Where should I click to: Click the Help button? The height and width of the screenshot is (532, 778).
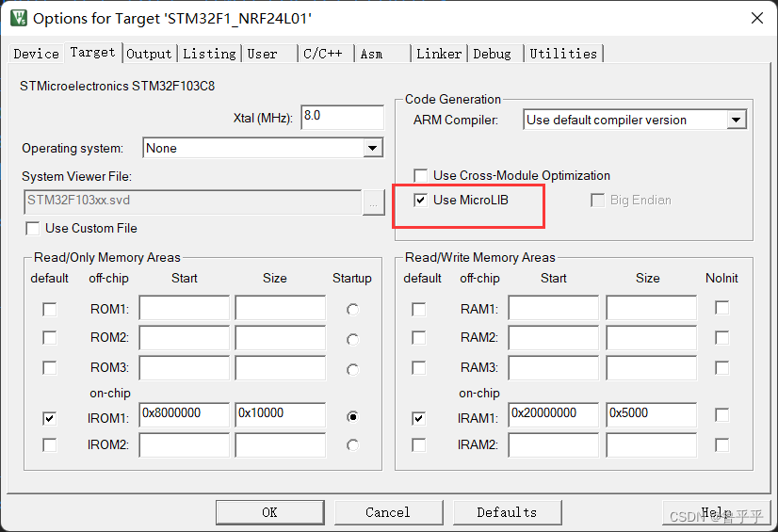(717, 512)
